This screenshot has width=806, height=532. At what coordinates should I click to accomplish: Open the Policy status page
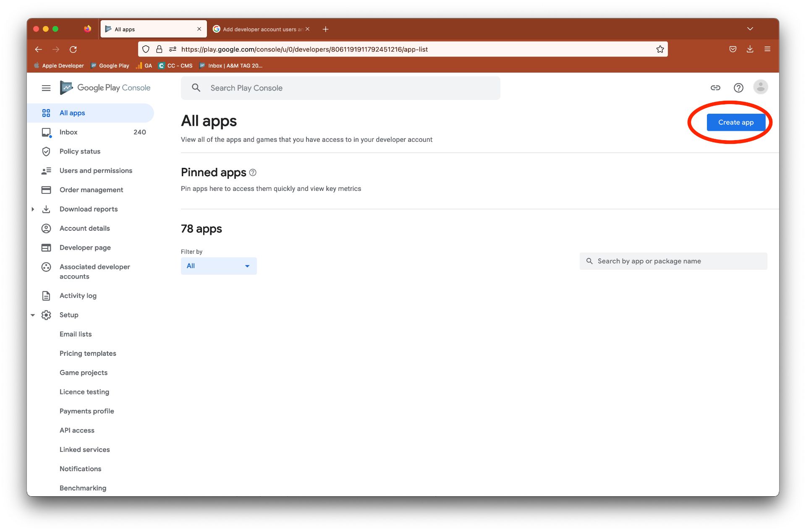(x=80, y=151)
